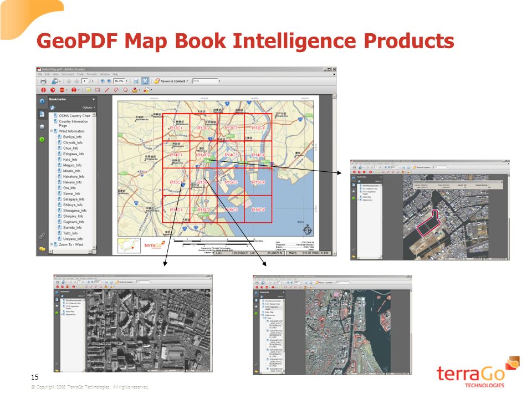Open the TerraGo menu
The width and height of the screenshot is (532, 399).
click(x=91, y=74)
